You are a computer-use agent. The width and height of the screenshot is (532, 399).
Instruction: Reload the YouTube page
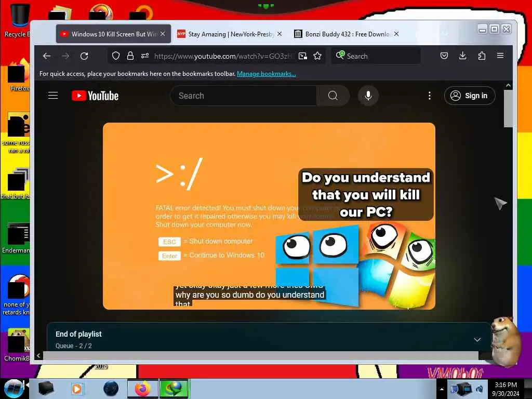click(84, 56)
